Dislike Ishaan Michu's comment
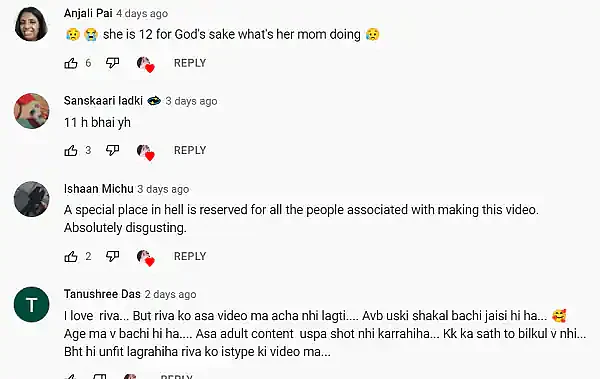The width and height of the screenshot is (600, 379). pyautogui.click(x=112, y=256)
